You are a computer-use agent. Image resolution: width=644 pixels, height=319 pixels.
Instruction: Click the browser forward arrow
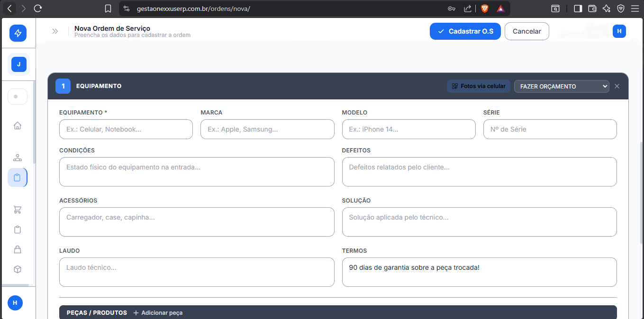click(x=24, y=9)
